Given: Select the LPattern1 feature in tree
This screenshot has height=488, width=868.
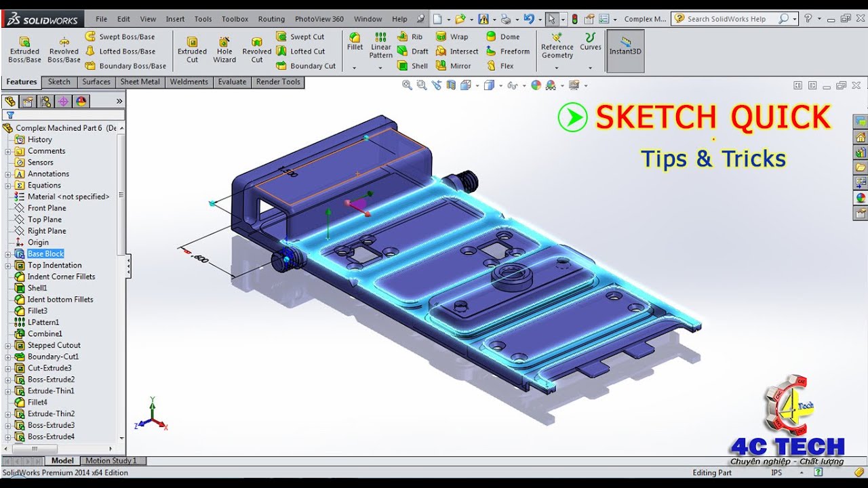Looking at the screenshot, I should coord(43,323).
